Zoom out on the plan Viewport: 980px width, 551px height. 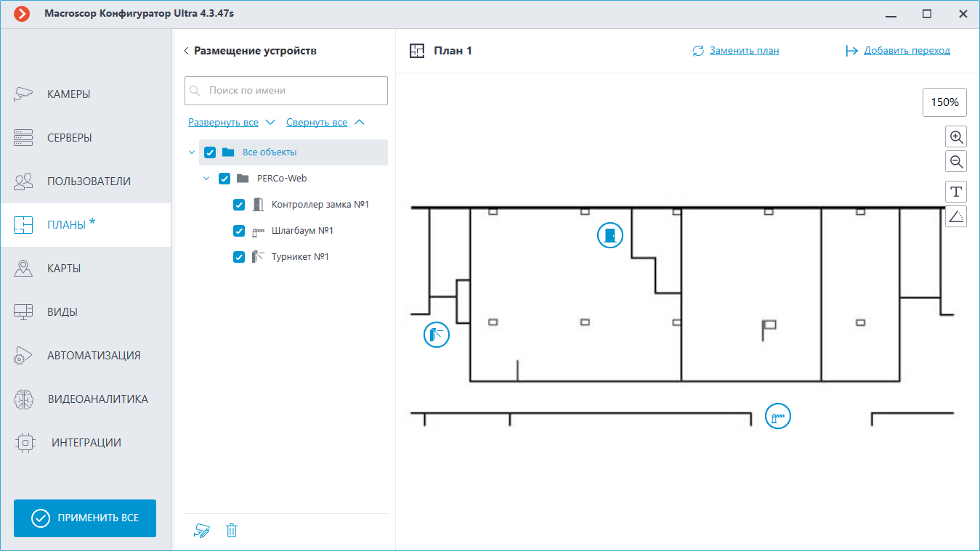[x=956, y=161]
